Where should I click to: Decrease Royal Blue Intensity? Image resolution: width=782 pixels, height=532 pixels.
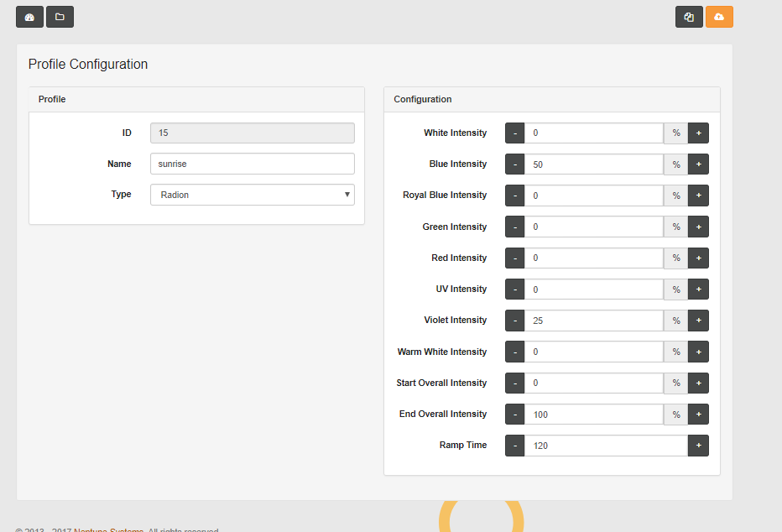[514, 196]
